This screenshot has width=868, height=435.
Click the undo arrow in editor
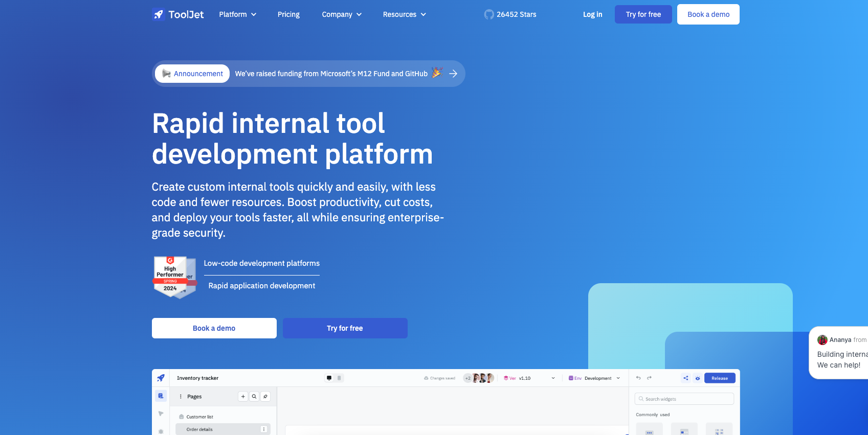(x=638, y=378)
